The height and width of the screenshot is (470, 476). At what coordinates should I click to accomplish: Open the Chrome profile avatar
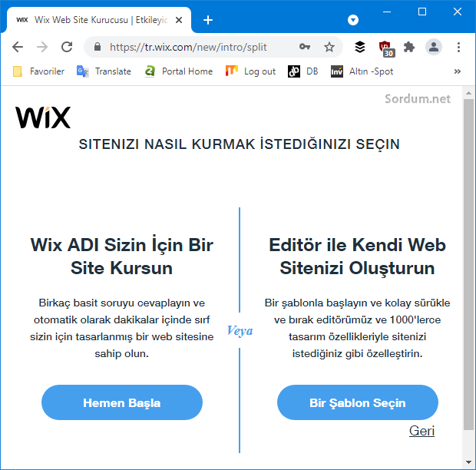[x=434, y=47]
